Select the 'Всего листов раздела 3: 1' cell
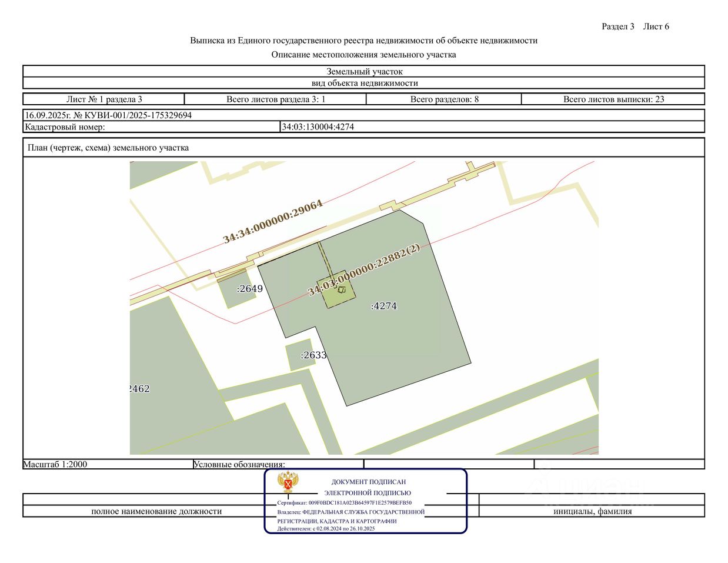This screenshot has height=563, width=728. pyautogui.click(x=276, y=99)
